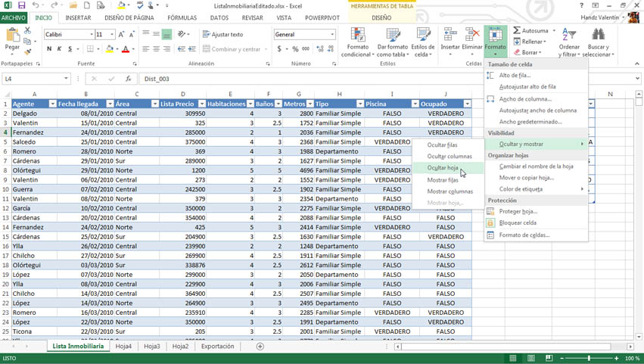This screenshot has width=644, height=364.
Task: Expand the General number format dropdown
Action: [332, 35]
